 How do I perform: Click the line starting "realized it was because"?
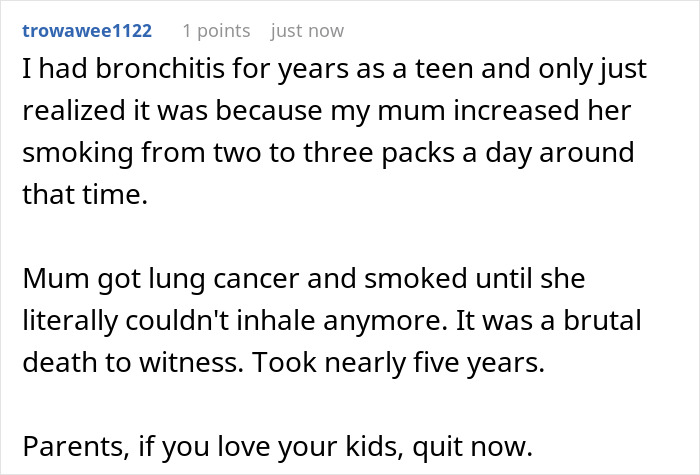click(327, 114)
